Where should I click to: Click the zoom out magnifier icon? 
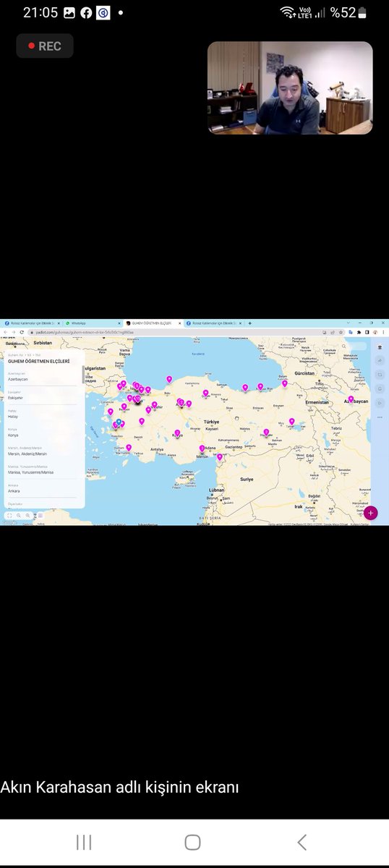pyautogui.click(x=18, y=516)
